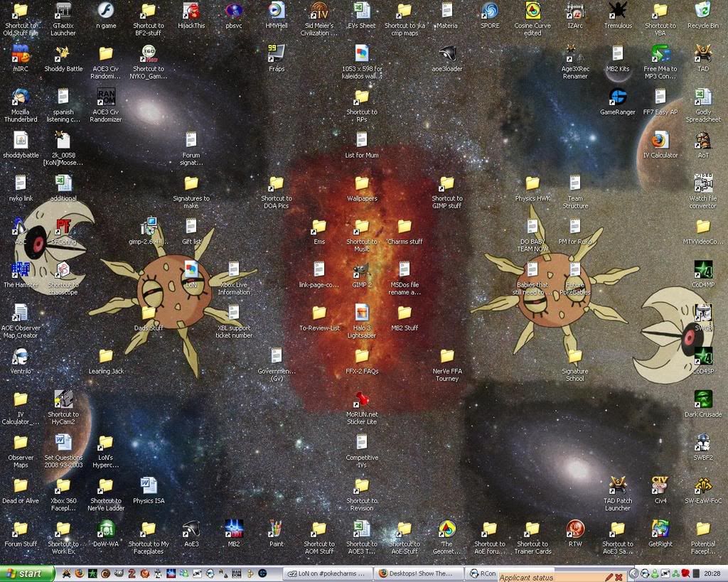Open the TAD Patch Launcher icon

[618, 485]
